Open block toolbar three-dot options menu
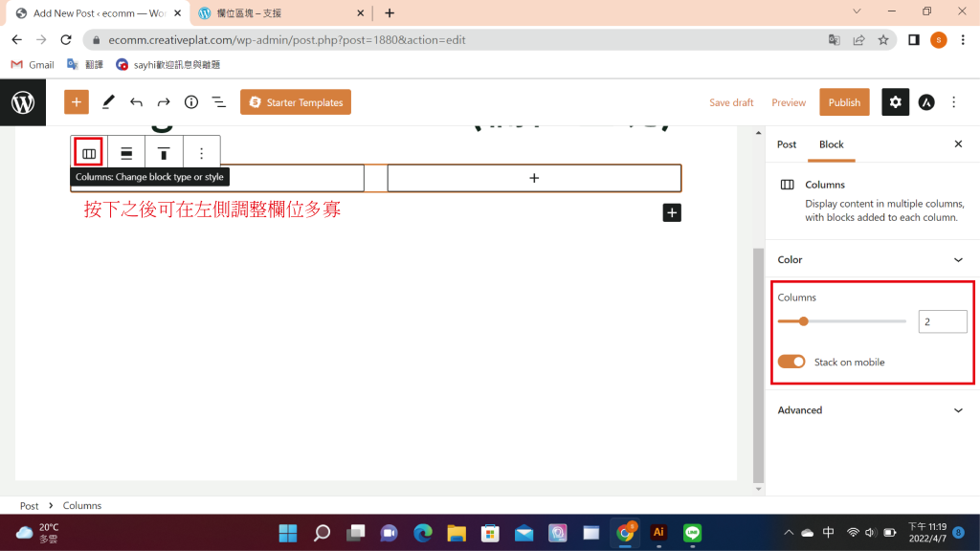The height and width of the screenshot is (551, 980). 201,153
